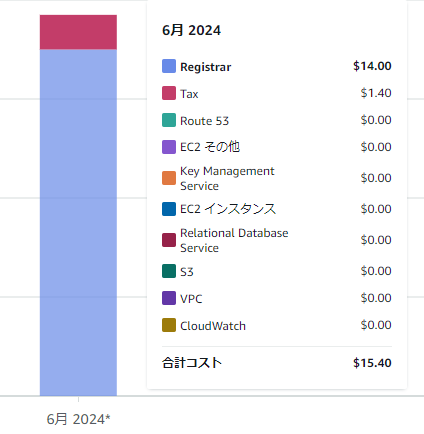Click the 6月 2024 tooltip heading
Screen dimensions: 424x434
click(191, 30)
